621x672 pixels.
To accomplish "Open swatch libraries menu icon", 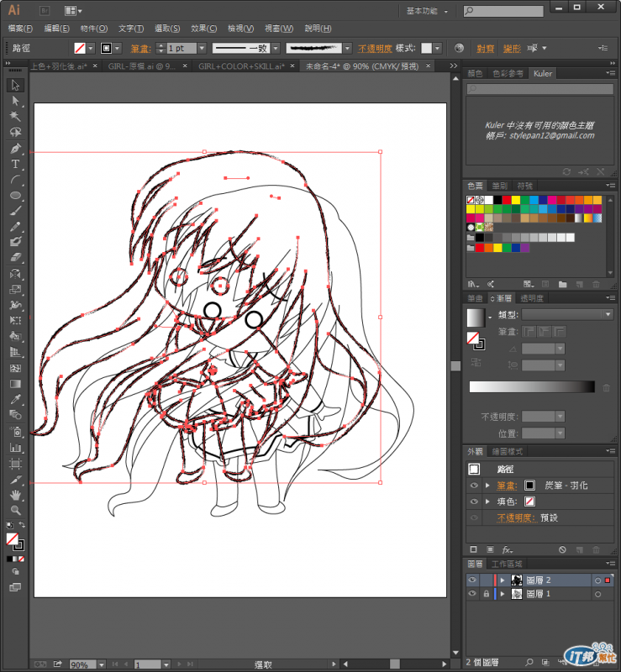I will point(473,284).
